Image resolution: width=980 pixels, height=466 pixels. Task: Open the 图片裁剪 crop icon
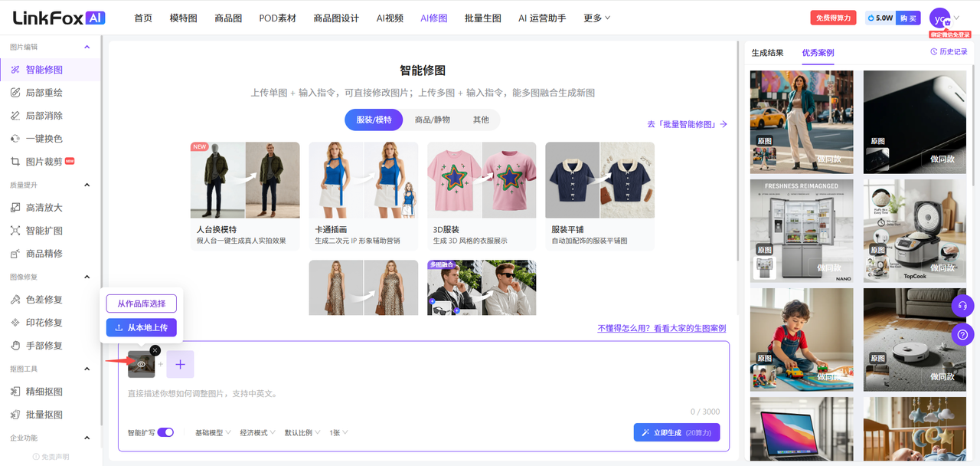pos(15,162)
